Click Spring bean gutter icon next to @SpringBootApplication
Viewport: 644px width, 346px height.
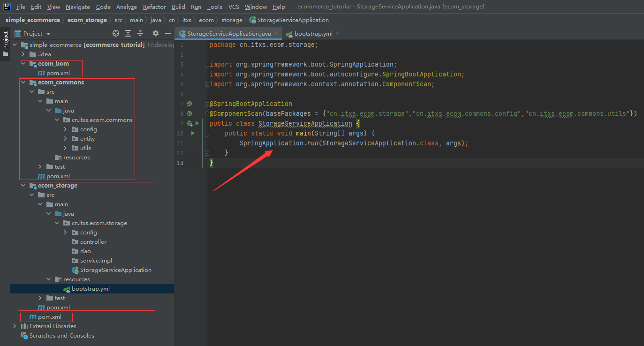point(189,104)
